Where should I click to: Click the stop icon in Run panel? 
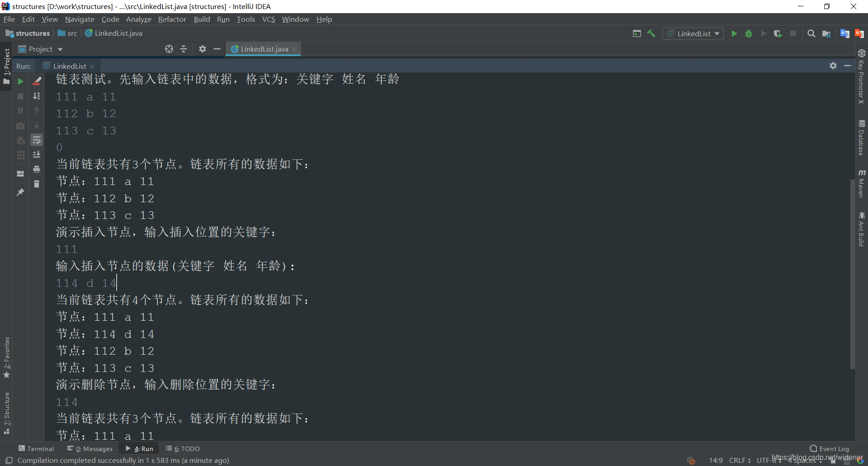[x=20, y=96]
